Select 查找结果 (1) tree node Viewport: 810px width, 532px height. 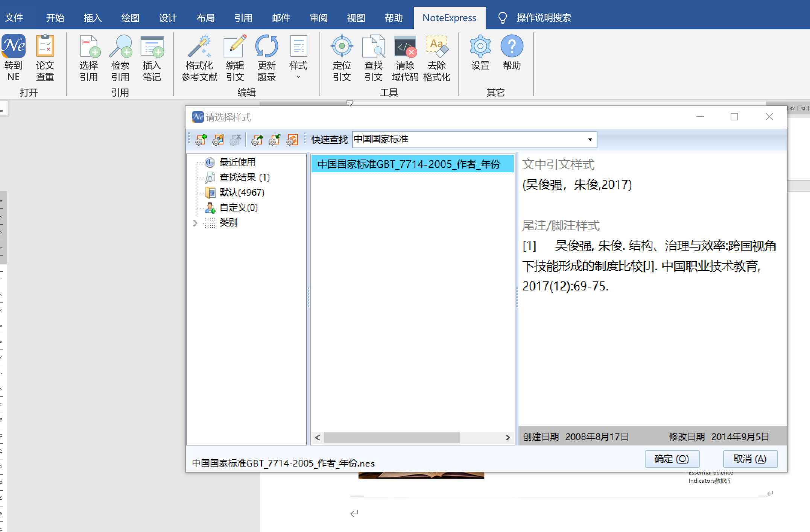pos(245,177)
